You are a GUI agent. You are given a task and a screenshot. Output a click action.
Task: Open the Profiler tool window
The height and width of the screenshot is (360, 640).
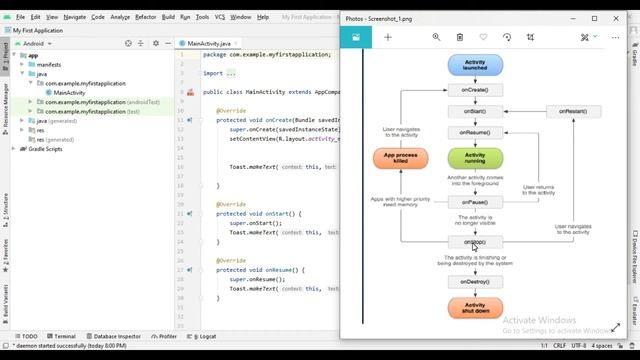click(x=164, y=336)
